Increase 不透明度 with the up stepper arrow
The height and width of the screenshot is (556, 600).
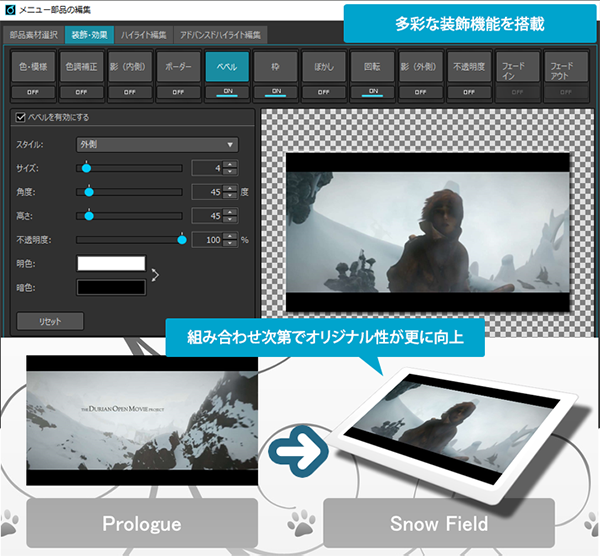(230, 236)
